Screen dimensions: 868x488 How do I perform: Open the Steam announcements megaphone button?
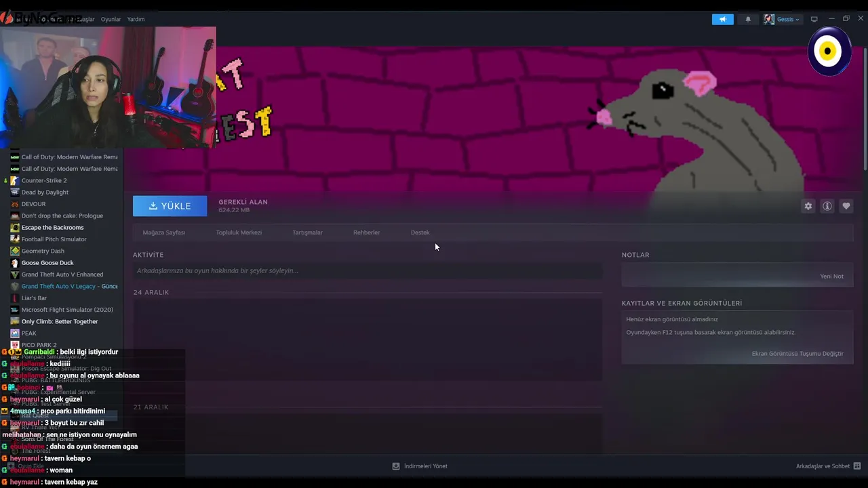point(722,19)
